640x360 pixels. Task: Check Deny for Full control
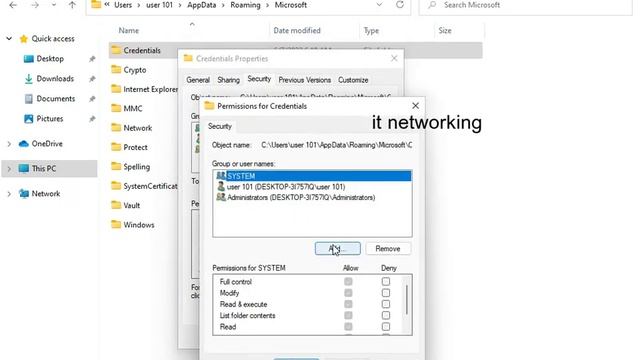point(386,282)
